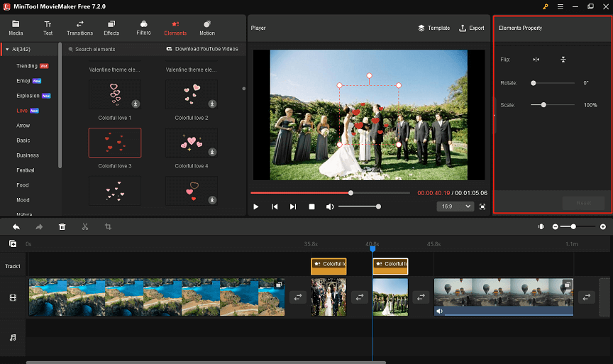Open the Filters tab
This screenshot has height=364, width=613.
[143, 28]
